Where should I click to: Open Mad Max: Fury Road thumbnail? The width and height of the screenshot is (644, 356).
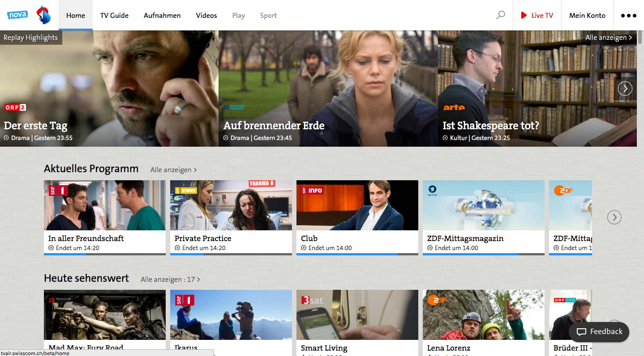[x=104, y=315]
